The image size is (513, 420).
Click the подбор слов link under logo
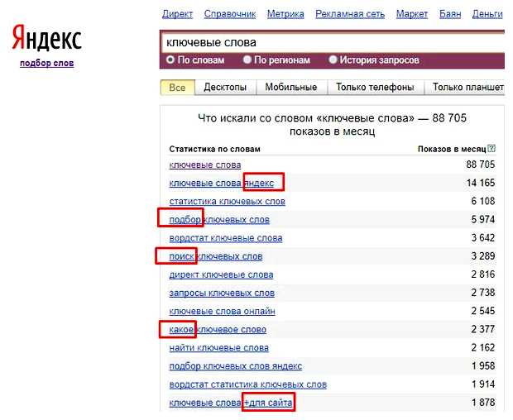point(47,63)
